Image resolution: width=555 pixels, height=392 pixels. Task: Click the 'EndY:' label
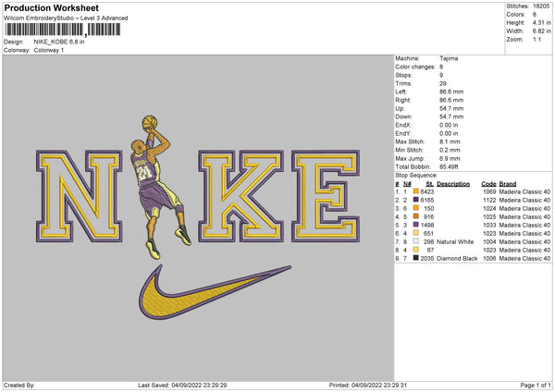coord(403,134)
